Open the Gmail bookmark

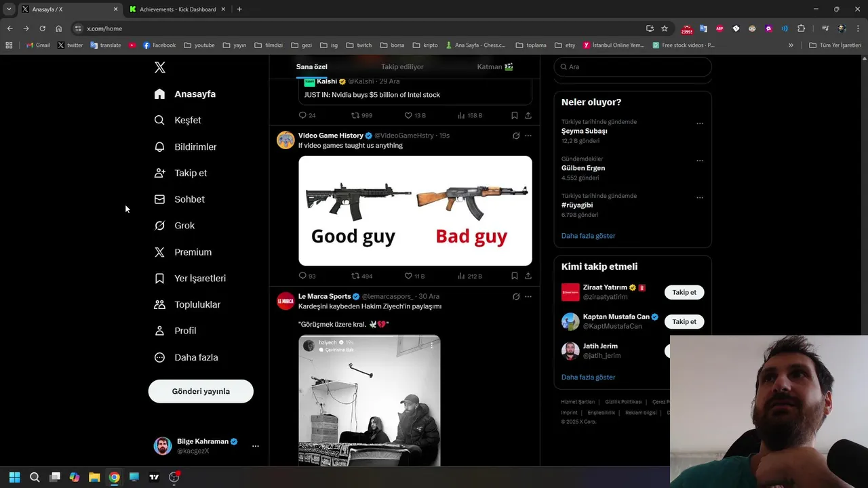[x=38, y=45]
